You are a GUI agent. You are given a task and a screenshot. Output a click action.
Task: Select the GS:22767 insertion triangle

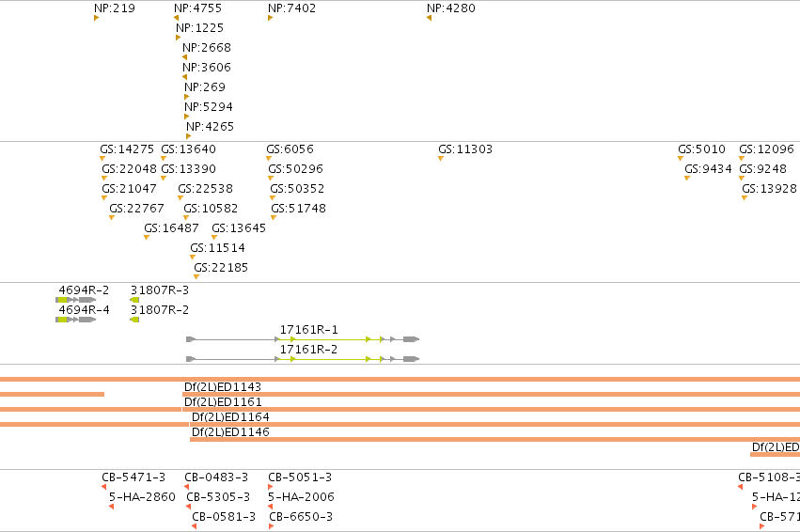coord(112,218)
